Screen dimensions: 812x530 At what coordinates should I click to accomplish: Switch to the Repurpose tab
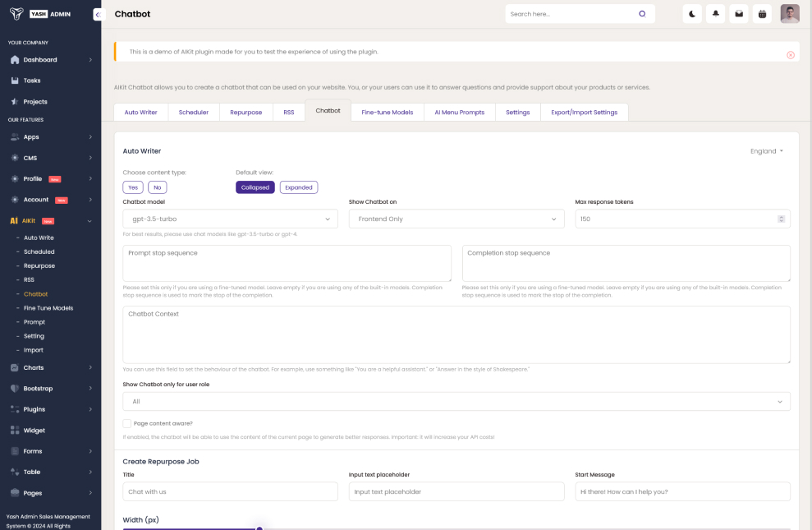pos(246,113)
